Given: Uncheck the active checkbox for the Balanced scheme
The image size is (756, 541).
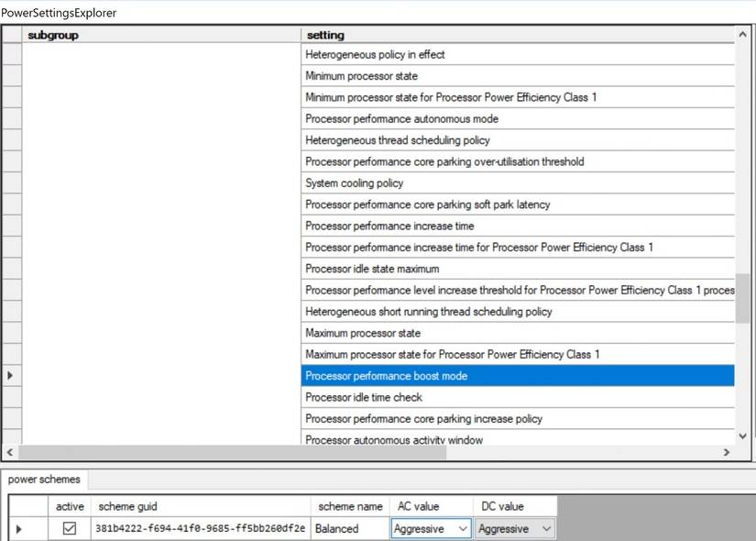Looking at the screenshot, I should tap(70, 528).
